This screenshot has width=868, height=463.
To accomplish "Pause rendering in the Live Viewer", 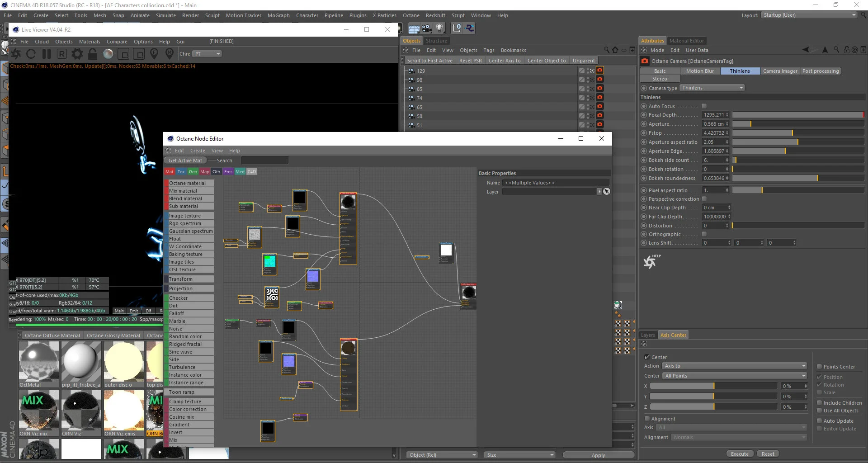I will pyautogui.click(x=47, y=54).
